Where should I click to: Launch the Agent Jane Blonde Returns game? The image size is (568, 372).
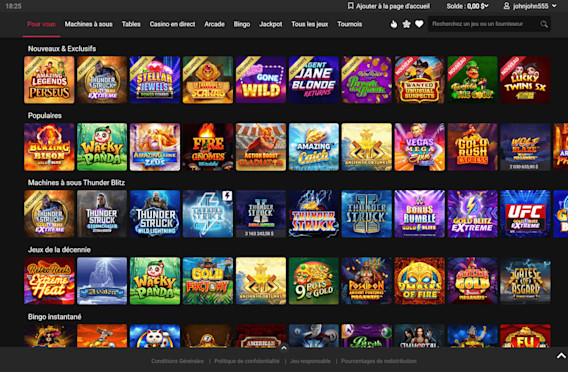point(314,80)
